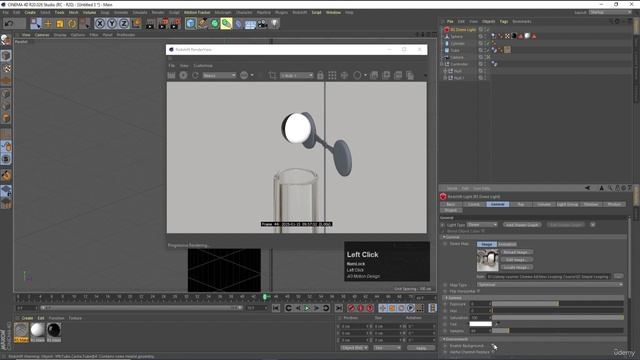640x360 pixels.
Task: Select the Sphere object in tree
Action: (x=456, y=37)
